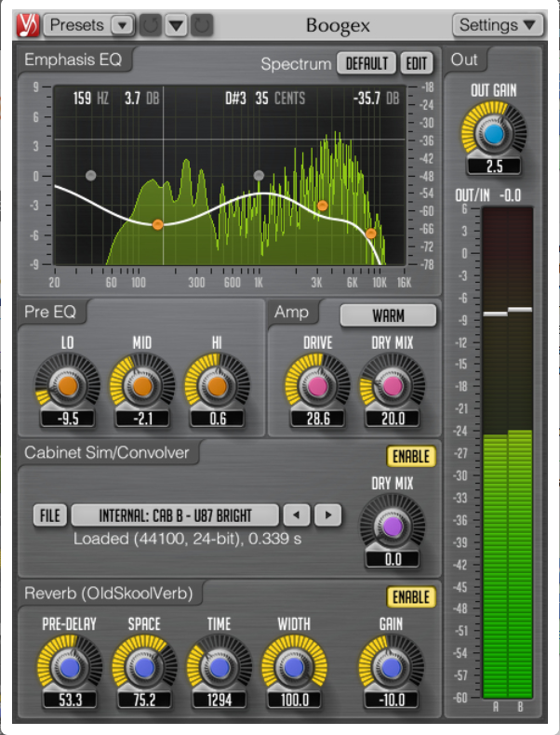Click the OUT GAIN knob
This screenshot has width=560, height=735.
493,134
